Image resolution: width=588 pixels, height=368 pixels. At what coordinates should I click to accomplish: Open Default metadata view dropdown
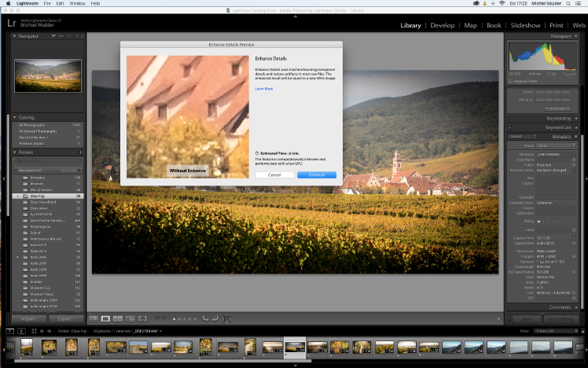(523, 137)
